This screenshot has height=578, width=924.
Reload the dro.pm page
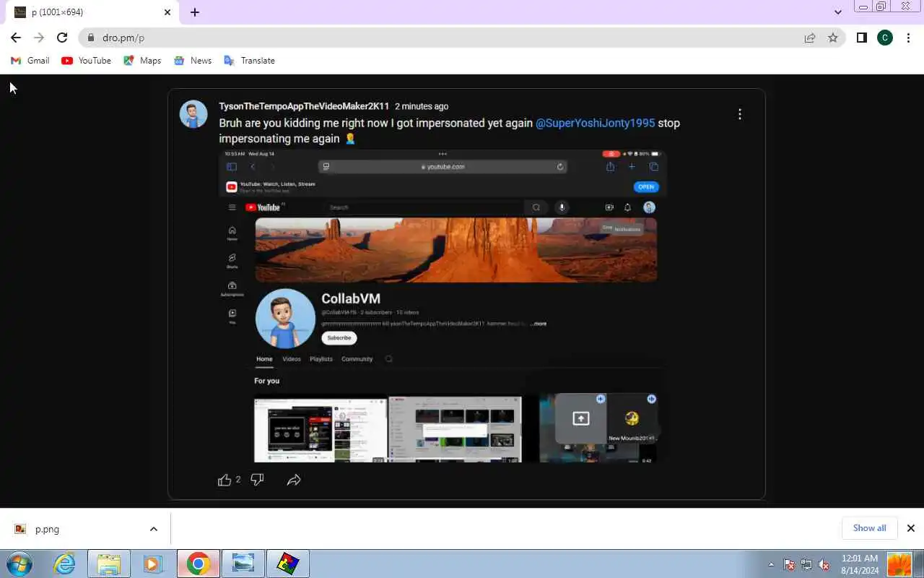point(62,38)
